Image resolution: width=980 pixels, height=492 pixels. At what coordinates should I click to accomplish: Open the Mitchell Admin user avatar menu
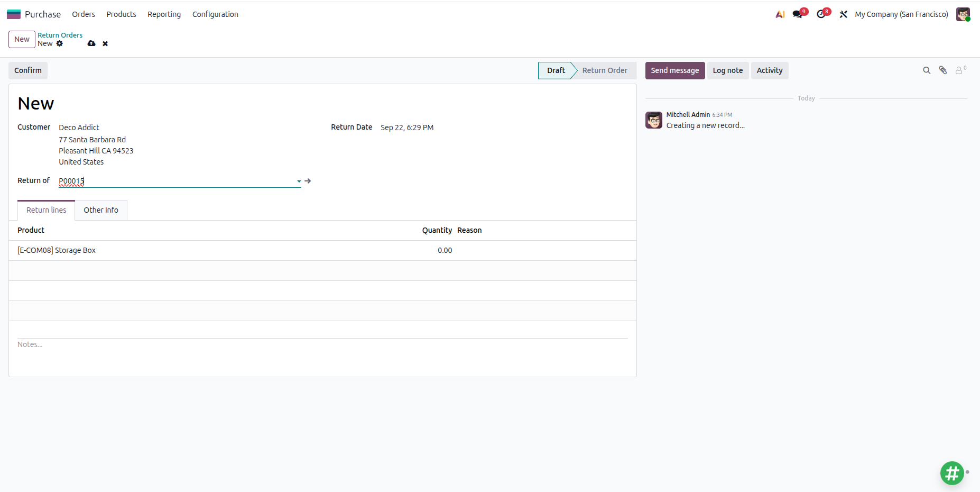tap(963, 14)
